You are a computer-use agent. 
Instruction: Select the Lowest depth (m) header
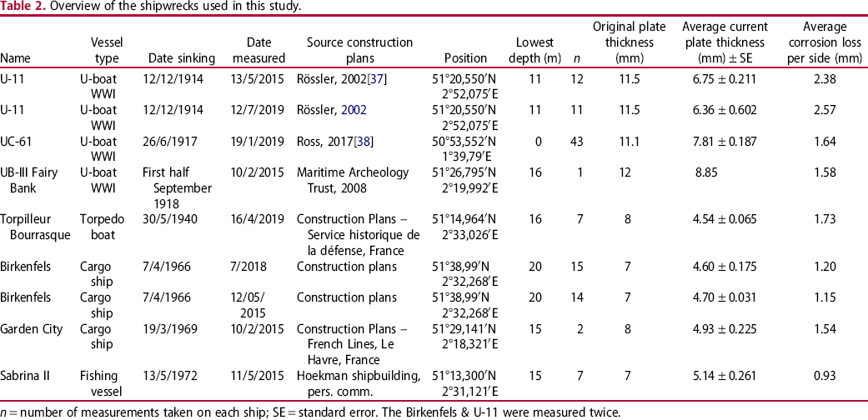click(x=534, y=50)
